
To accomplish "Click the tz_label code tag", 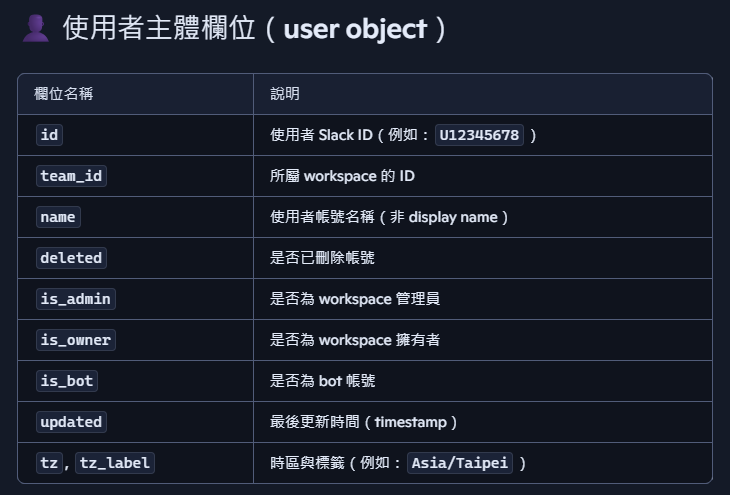I will (x=115, y=463).
